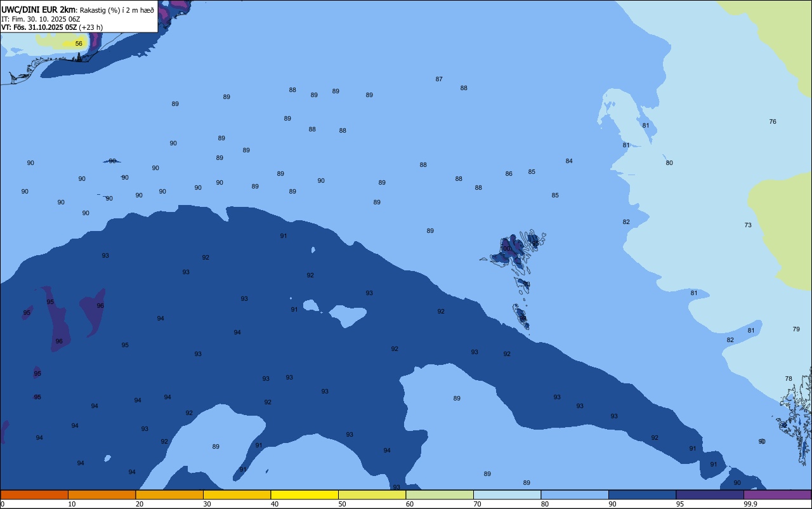Screen dimensions: 812x509
Task: Click the orange 10–20 legend swatch
Action: click(101, 494)
